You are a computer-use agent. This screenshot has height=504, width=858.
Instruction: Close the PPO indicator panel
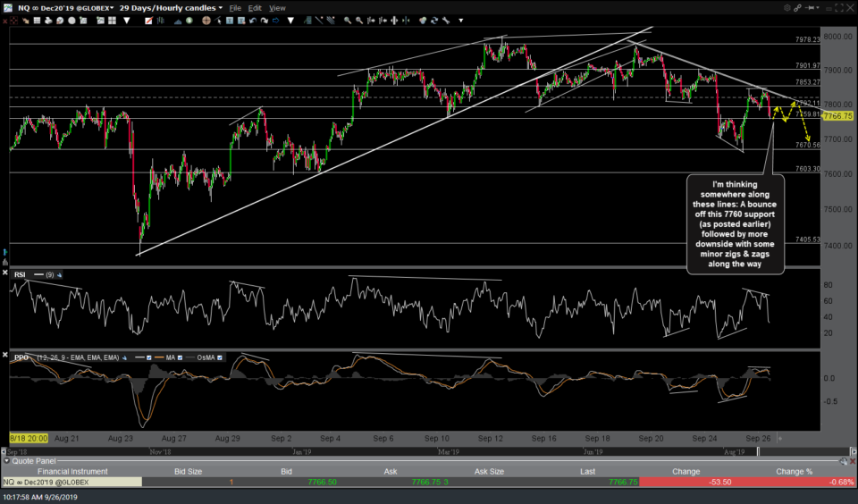(5, 355)
